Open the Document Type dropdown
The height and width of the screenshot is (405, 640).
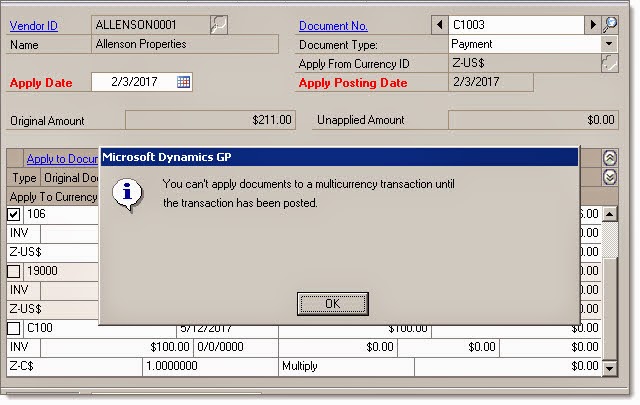(x=609, y=44)
